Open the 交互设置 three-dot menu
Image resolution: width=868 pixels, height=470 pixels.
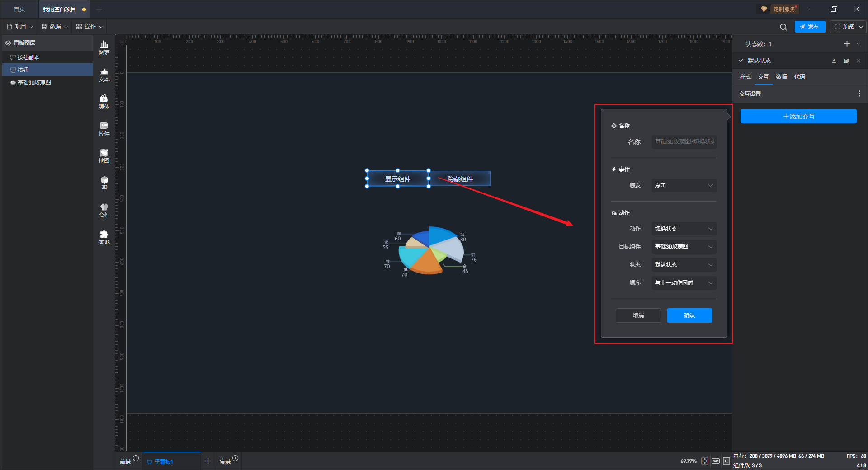coord(859,94)
